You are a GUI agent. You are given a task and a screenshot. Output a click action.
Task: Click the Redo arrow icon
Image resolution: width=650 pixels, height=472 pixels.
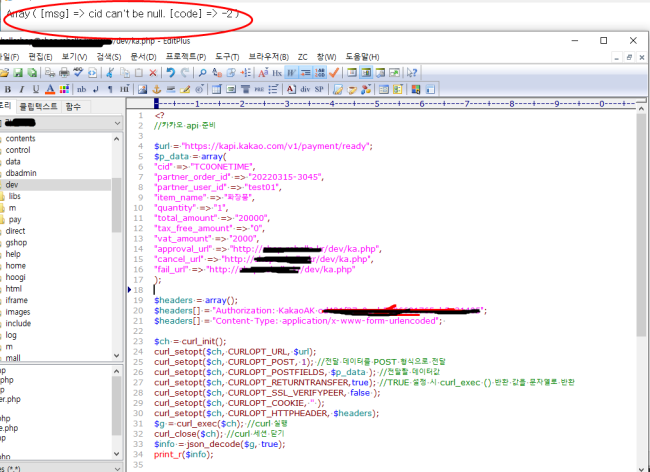pos(185,73)
